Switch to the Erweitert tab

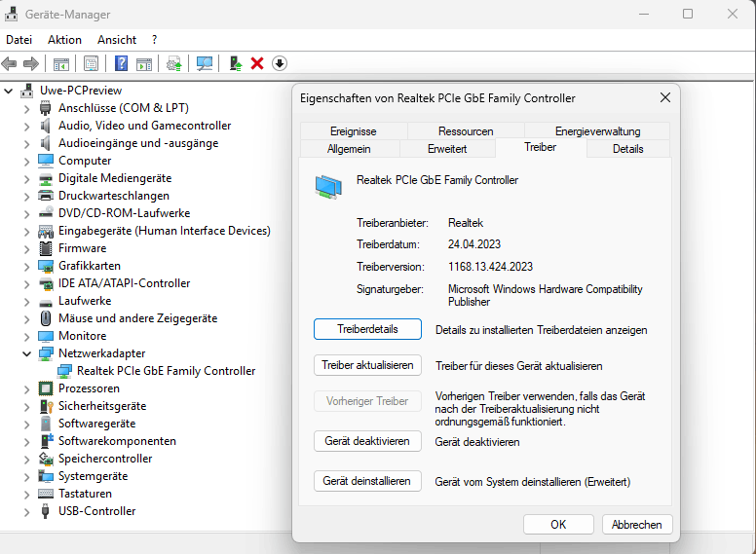(447, 149)
